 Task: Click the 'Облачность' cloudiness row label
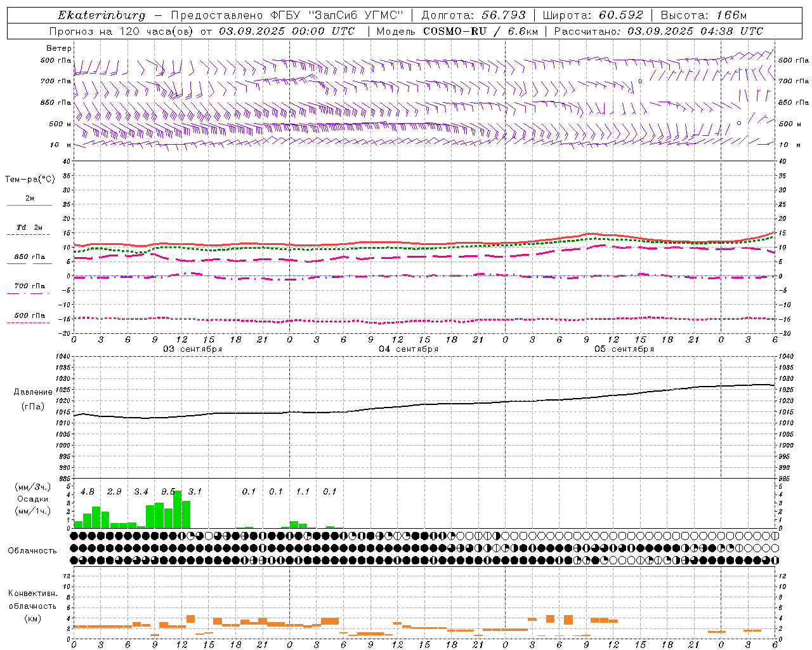pos(32,551)
